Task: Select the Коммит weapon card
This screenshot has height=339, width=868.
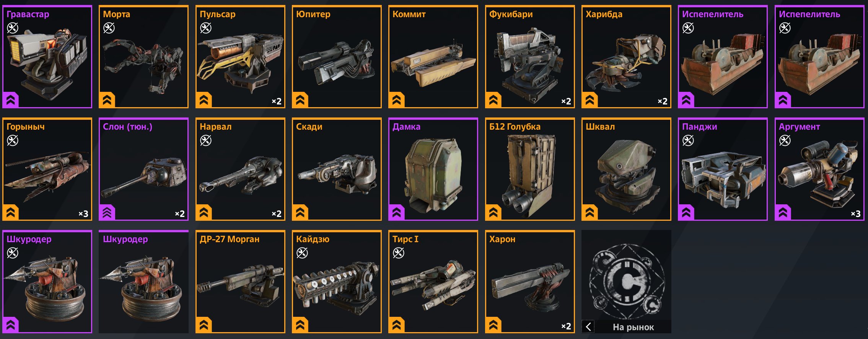Action: coord(433,57)
